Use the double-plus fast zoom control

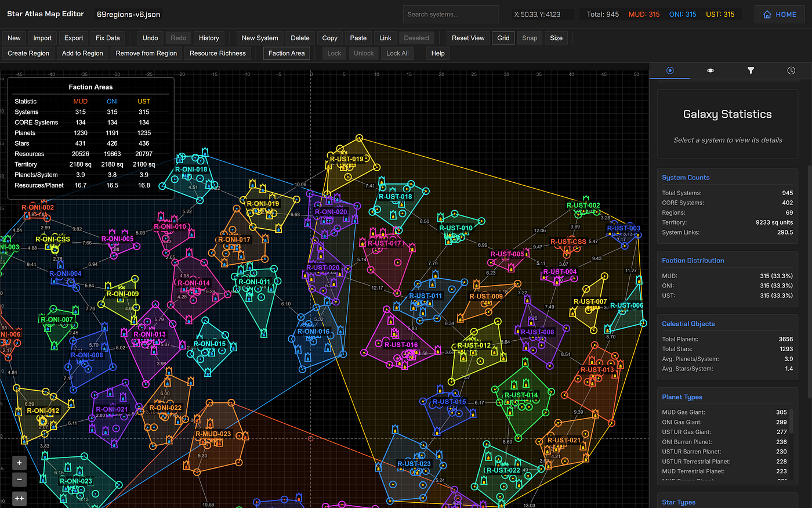tap(19, 498)
